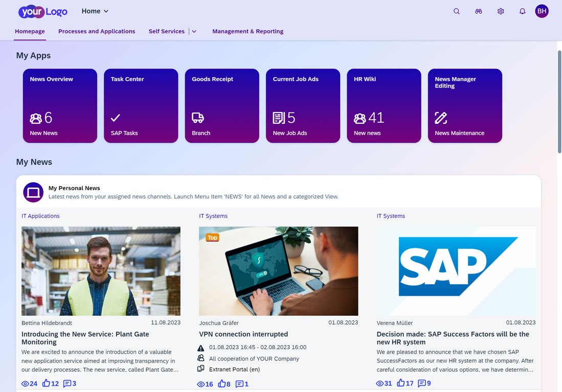Viewport: 562px width, 392px height.
Task: Click the pen icon on News Manager Editing tile
Action: click(441, 118)
